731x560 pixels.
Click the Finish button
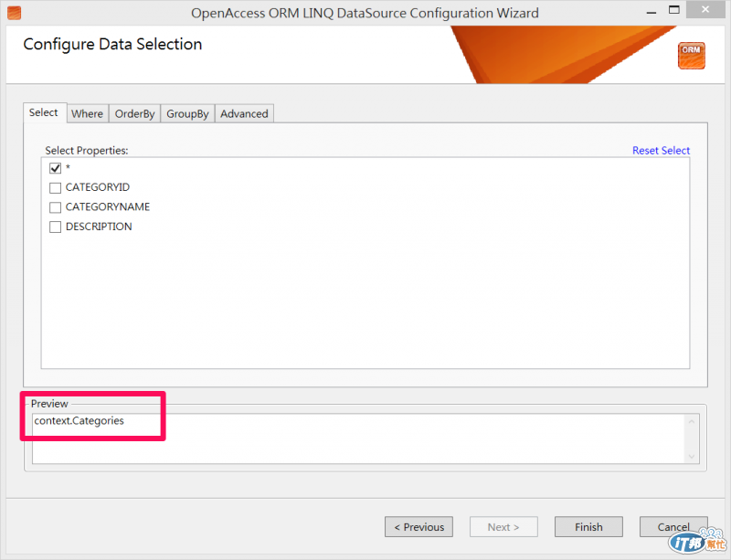(x=588, y=527)
